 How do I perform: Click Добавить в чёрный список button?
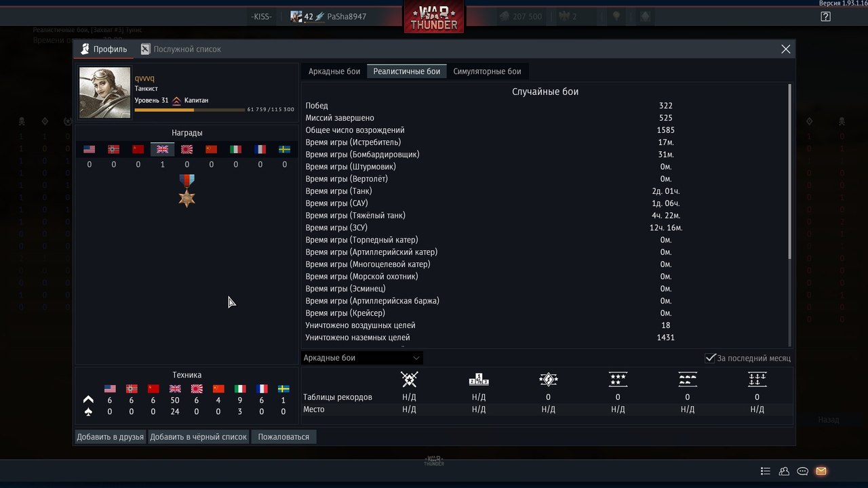coord(199,437)
